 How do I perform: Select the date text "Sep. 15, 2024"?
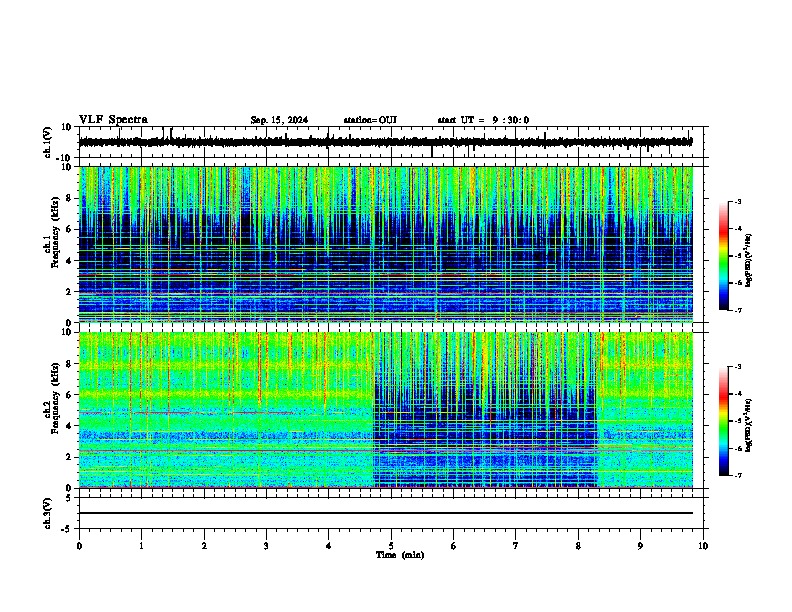click(x=279, y=120)
